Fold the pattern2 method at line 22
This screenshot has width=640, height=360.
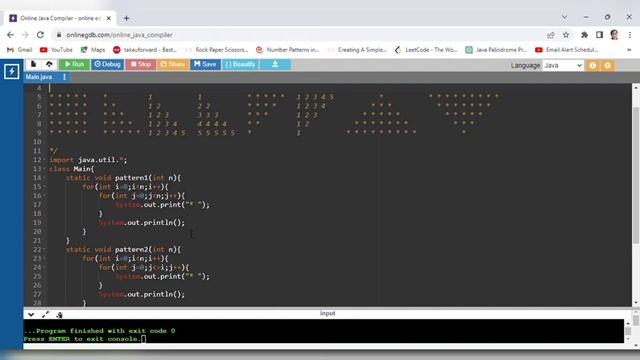pyautogui.click(x=44, y=249)
